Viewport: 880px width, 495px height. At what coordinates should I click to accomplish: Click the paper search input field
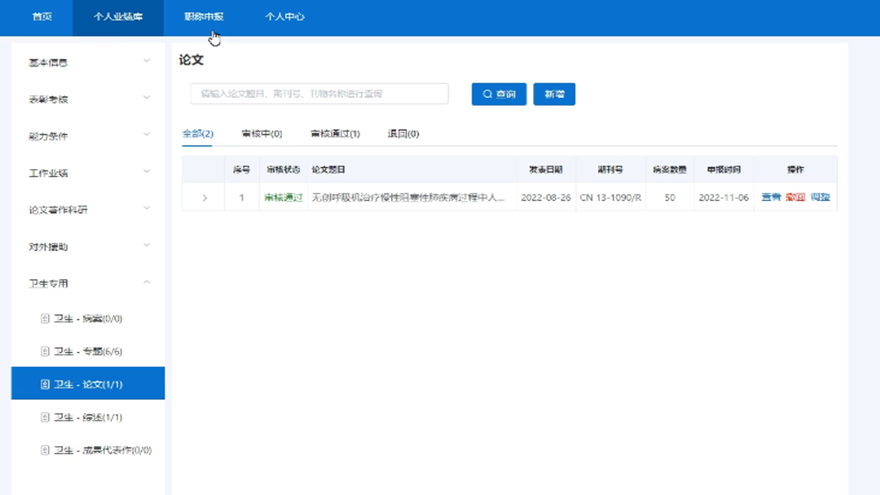pos(319,94)
